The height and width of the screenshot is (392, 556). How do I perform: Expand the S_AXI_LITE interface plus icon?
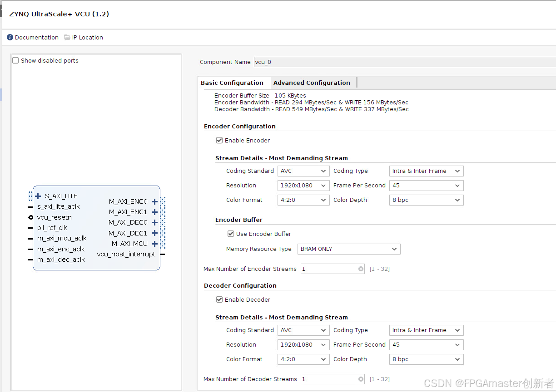pos(38,196)
